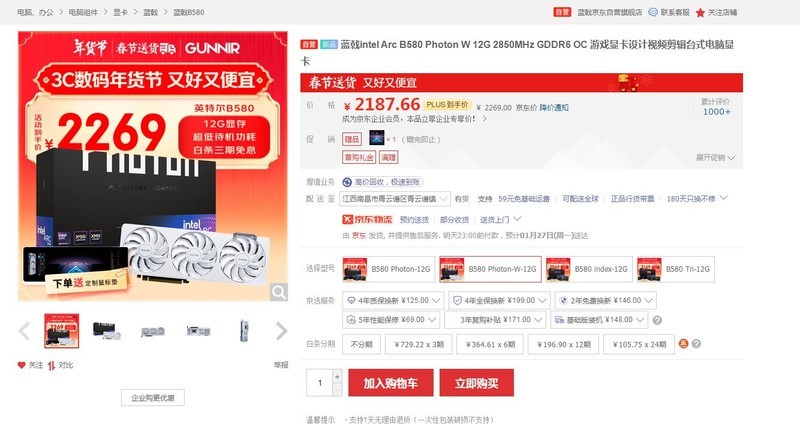Click the 加入购物车 button
Screen dimensions: 800x424
point(391,383)
